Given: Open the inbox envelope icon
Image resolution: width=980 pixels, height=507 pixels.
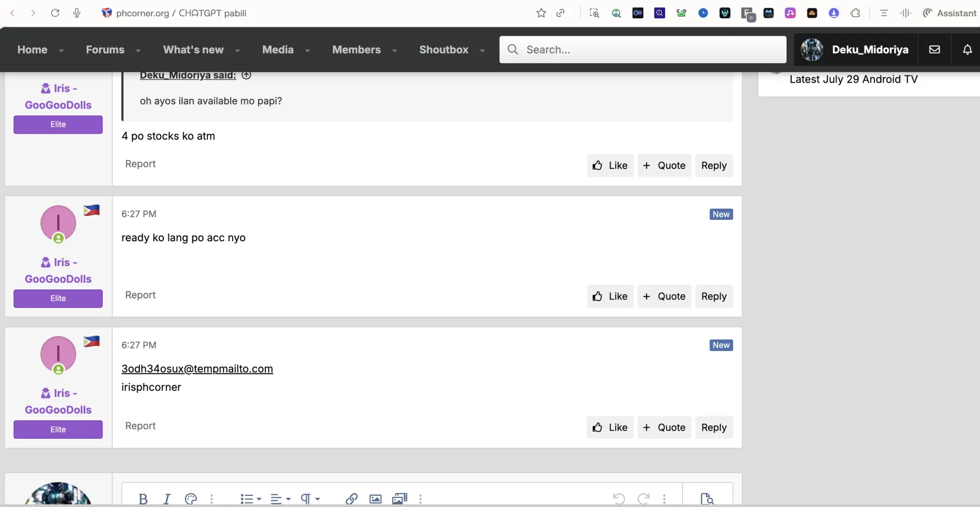Looking at the screenshot, I should (935, 49).
